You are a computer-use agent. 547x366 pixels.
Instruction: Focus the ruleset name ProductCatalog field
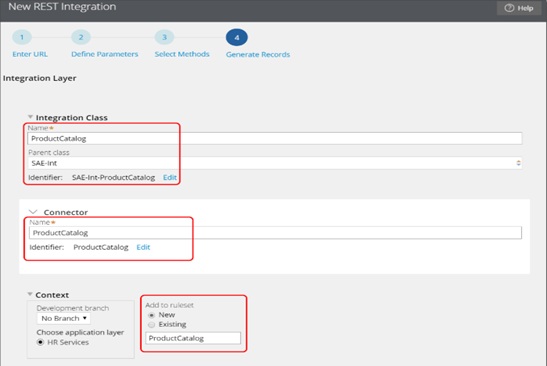[193, 338]
